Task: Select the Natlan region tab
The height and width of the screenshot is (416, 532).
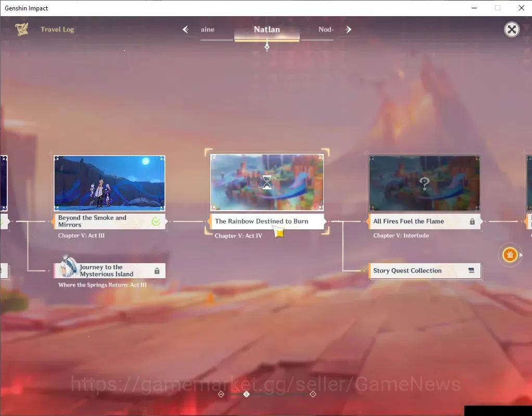Action: 267,30
